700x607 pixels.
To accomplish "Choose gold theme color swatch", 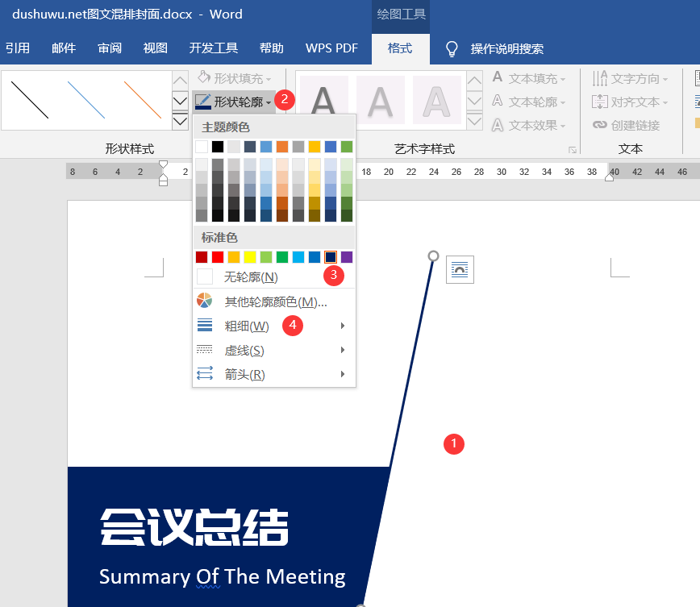I will 315,147.
